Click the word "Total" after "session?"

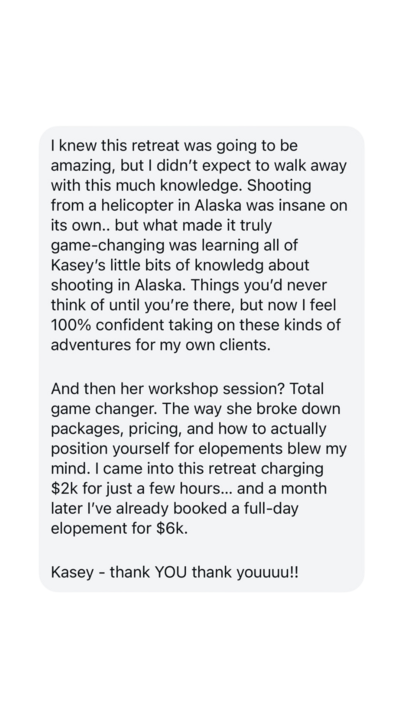307,389
